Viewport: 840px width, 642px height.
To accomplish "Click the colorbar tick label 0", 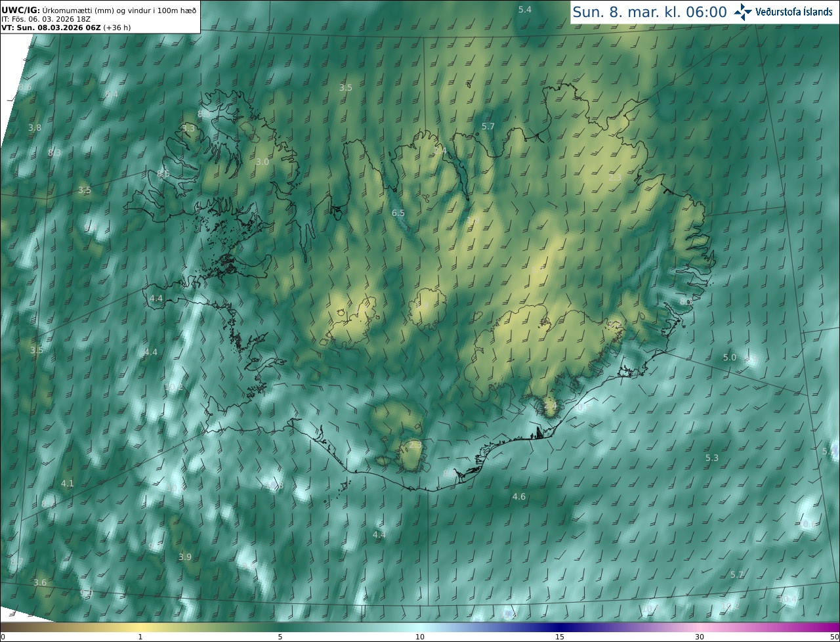I will point(3,637).
